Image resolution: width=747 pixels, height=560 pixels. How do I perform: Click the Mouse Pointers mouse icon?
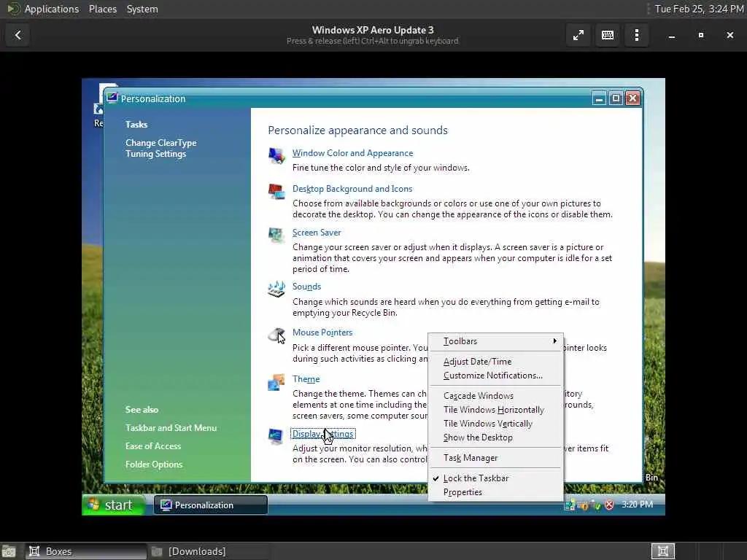pos(276,335)
